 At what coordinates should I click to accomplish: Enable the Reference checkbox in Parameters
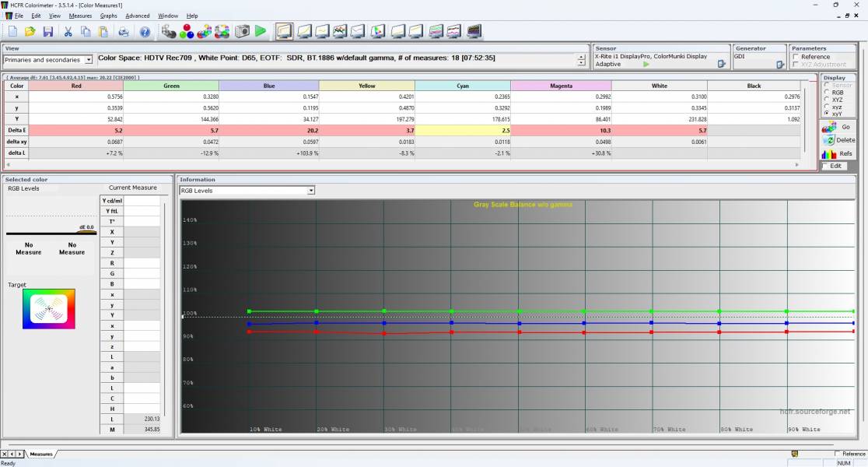(796, 57)
